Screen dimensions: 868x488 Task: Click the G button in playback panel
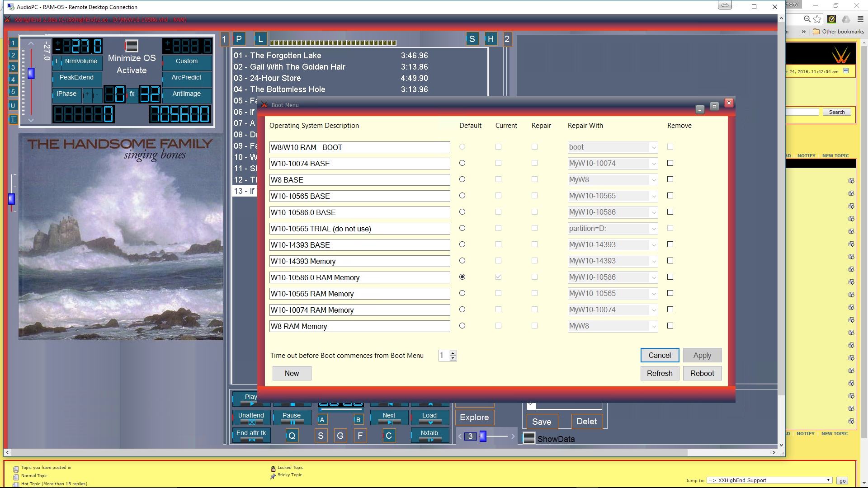pos(340,436)
